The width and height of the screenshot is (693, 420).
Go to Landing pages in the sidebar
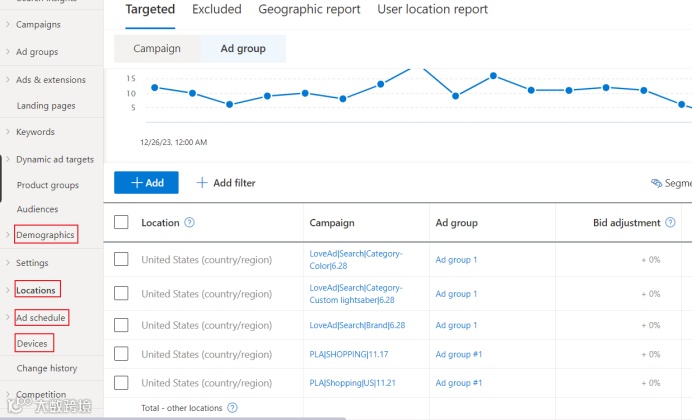pos(46,106)
